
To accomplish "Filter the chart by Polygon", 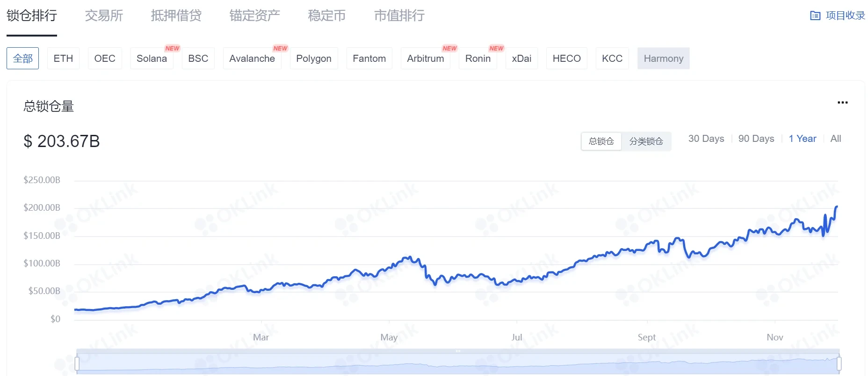I will (313, 59).
